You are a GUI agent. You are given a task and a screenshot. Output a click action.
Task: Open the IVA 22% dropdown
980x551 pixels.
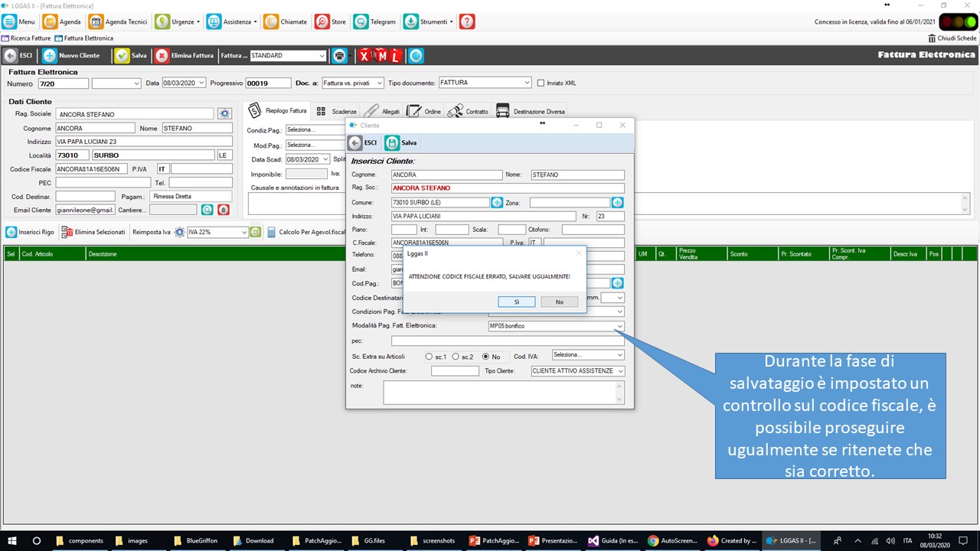click(244, 232)
